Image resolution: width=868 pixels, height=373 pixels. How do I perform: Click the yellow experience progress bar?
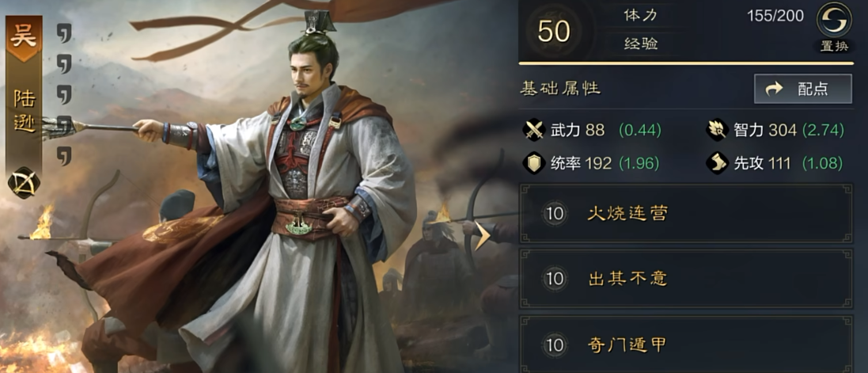pyautogui.click(x=684, y=63)
